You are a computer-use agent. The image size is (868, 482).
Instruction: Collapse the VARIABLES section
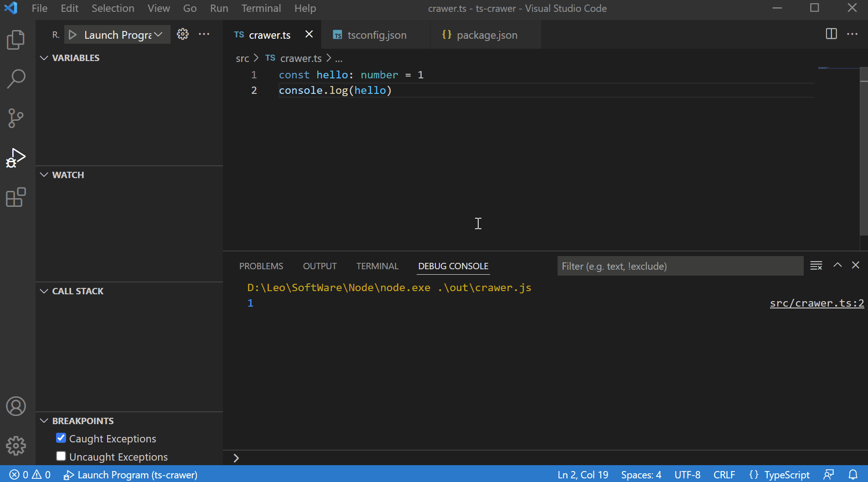[44, 58]
